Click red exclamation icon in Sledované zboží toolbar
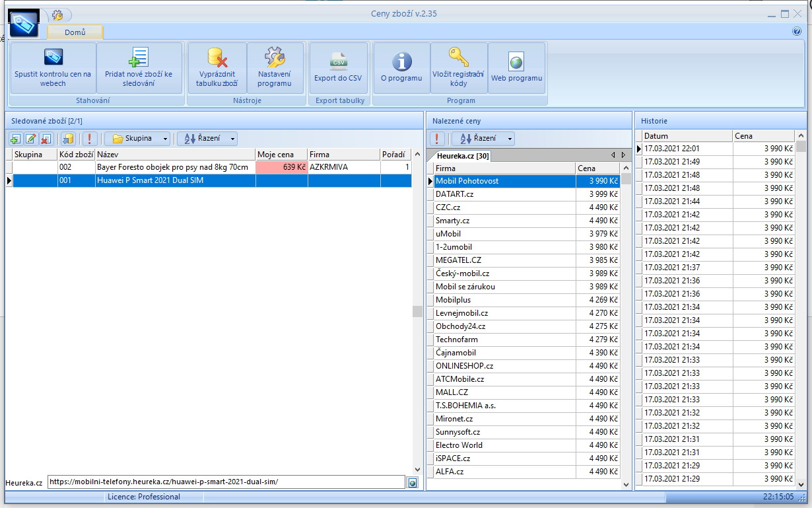The image size is (812, 508). point(90,139)
